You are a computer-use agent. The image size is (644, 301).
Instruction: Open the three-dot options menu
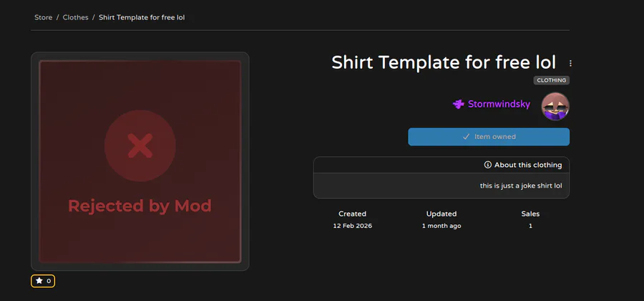click(x=570, y=63)
